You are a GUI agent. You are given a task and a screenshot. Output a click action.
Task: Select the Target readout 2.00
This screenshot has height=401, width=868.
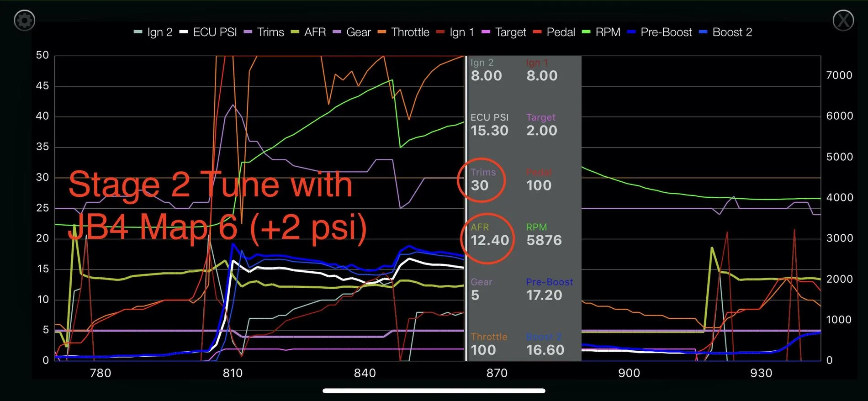[x=542, y=125]
